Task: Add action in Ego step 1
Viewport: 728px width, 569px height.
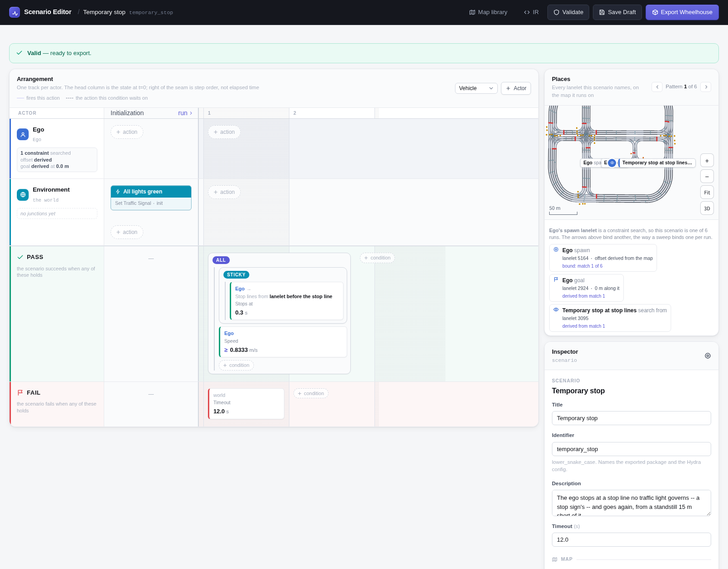Action: click(224, 132)
